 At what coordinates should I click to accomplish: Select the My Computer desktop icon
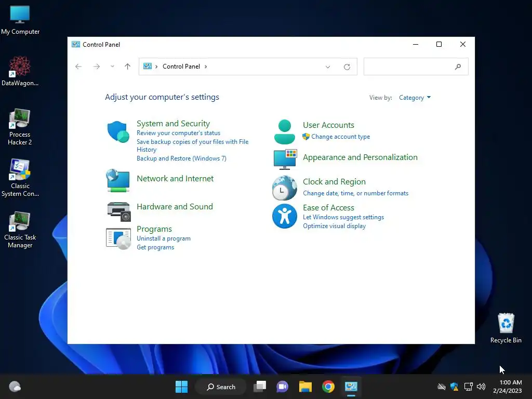20,20
